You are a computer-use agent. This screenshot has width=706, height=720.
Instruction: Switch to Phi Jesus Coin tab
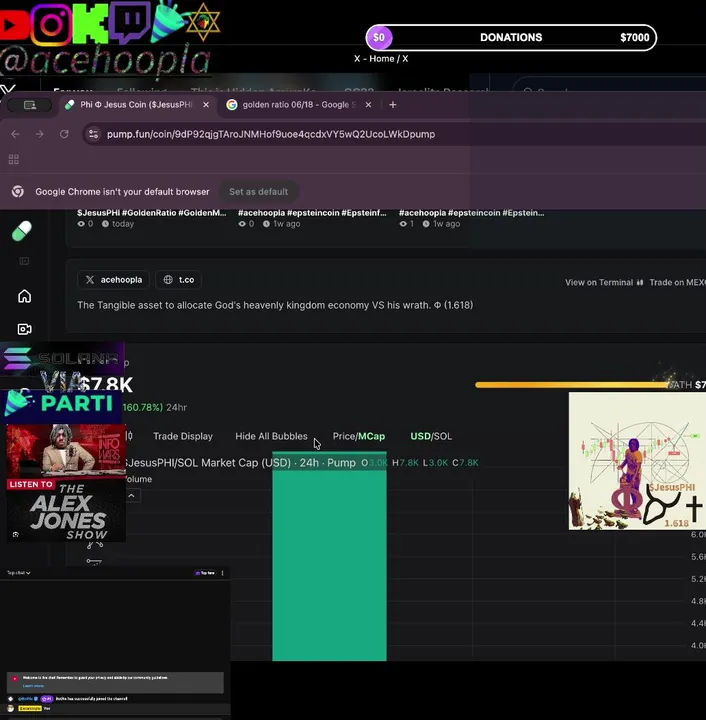pyautogui.click(x=135, y=105)
